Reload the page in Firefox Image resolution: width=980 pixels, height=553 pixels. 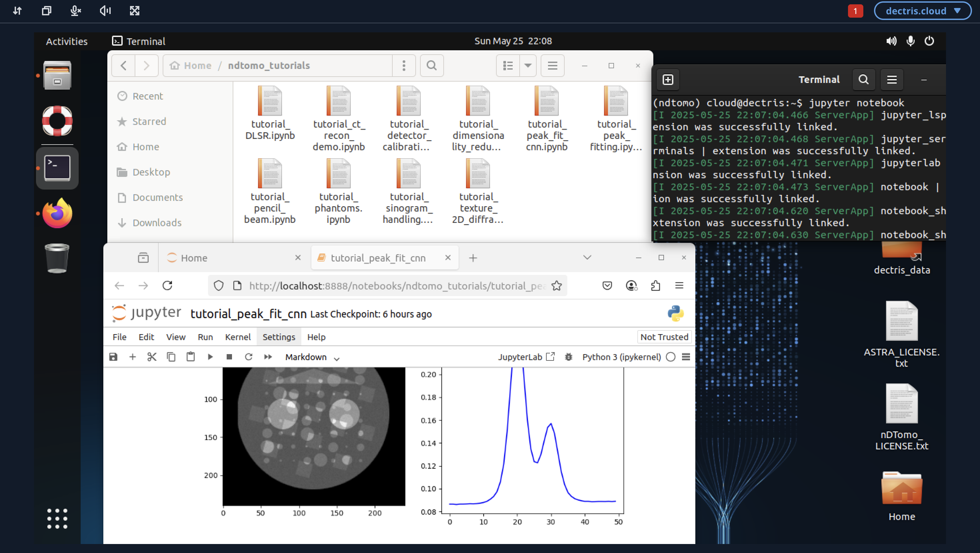[x=167, y=285]
